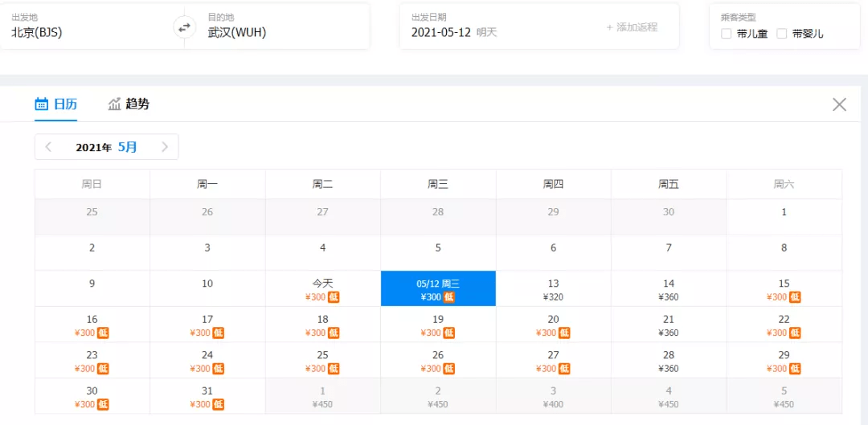The image size is (868, 425).
Task: Close the calendar panel with X icon
Action: (x=839, y=104)
